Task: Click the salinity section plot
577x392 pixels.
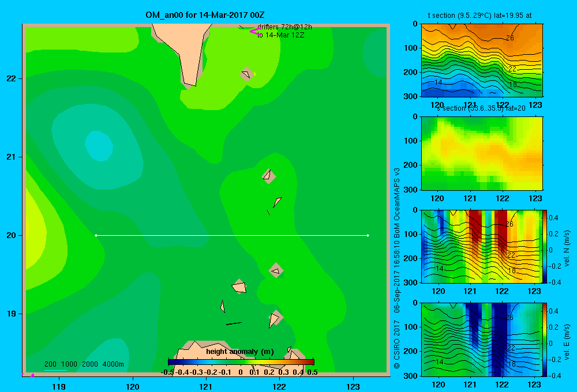Action: click(482, 153)
